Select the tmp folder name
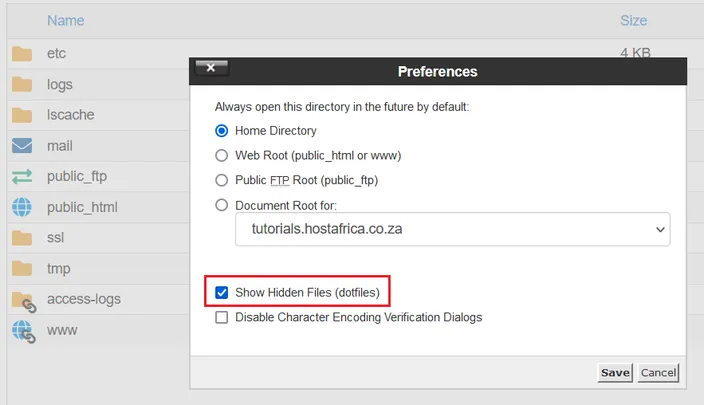 (x=59, y=269)
